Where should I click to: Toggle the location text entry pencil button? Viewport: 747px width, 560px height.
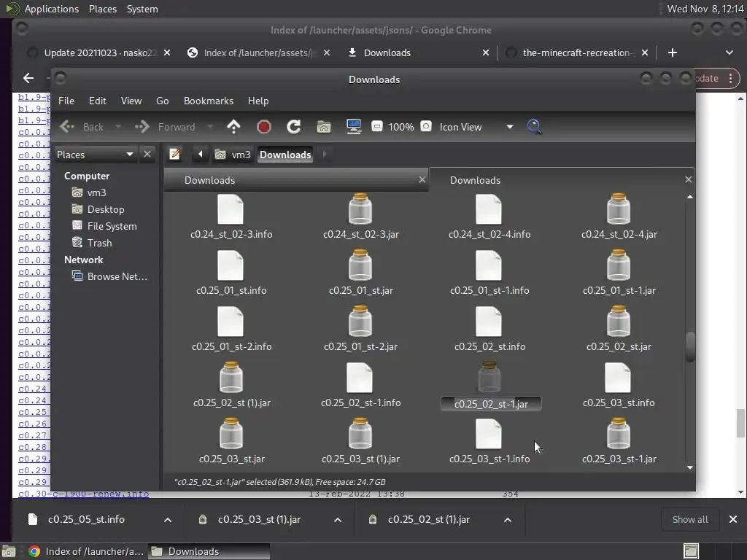(175, 154)
